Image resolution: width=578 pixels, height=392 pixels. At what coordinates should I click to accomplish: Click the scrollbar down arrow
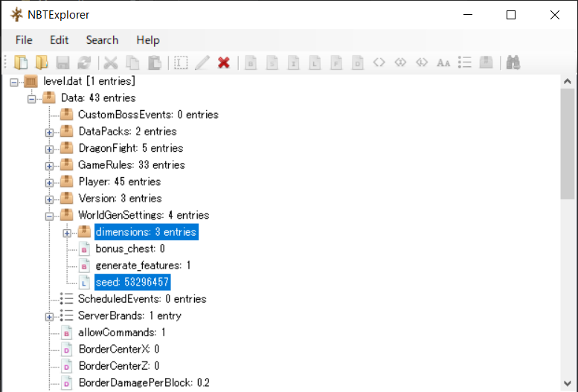568,384
